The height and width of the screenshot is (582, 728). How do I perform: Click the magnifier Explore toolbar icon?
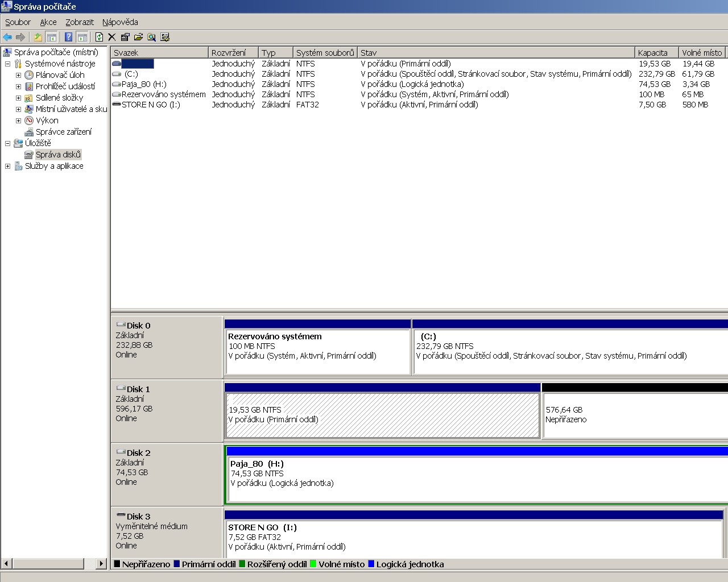151,38
